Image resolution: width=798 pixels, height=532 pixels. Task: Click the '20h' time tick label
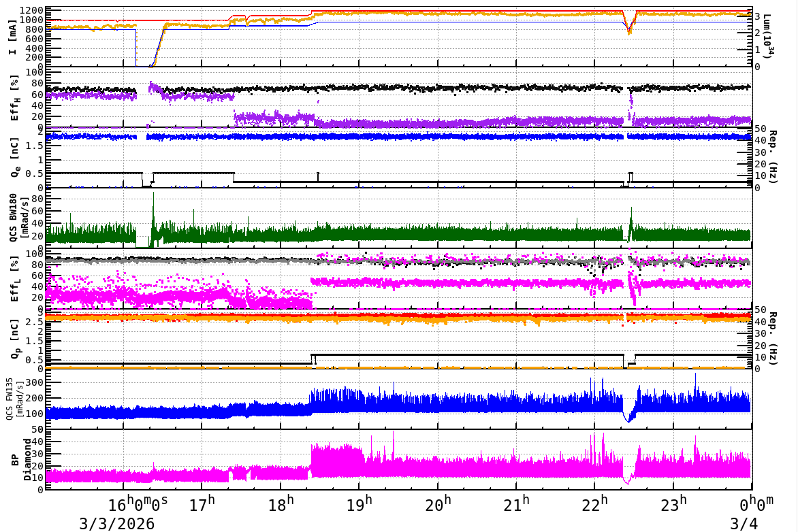[438, 504]
